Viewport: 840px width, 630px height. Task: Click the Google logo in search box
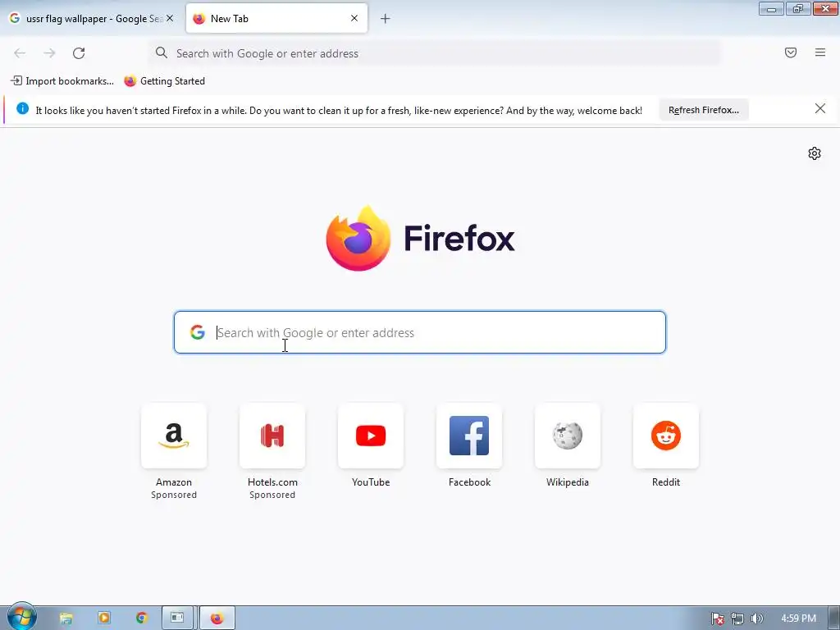(x=198, y=332)
